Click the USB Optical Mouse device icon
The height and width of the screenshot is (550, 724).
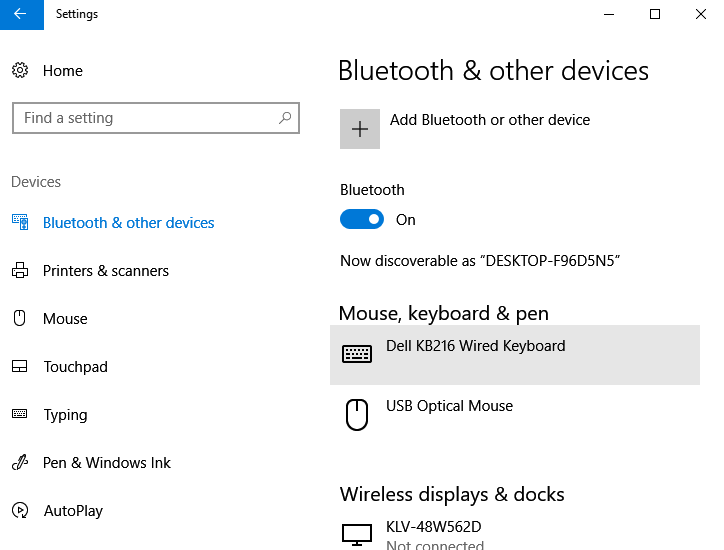[357, 415]
